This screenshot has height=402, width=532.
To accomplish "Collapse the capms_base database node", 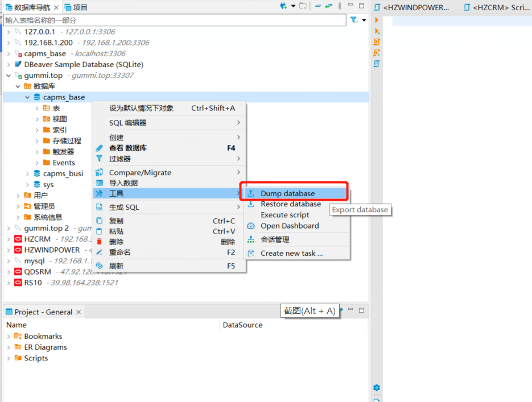I will tap(27, 97).
